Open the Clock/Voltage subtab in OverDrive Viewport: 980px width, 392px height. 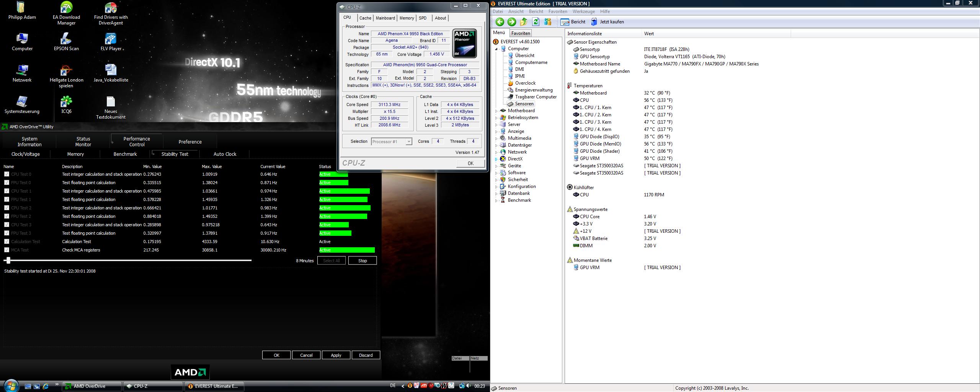tap(26, 154)
